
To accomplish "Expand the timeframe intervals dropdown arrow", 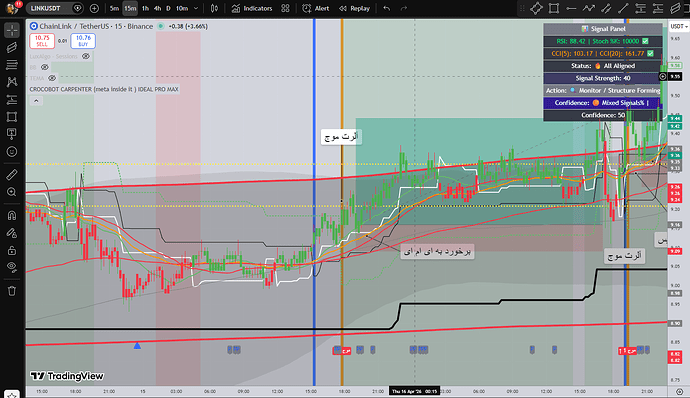I will [196, 8].
